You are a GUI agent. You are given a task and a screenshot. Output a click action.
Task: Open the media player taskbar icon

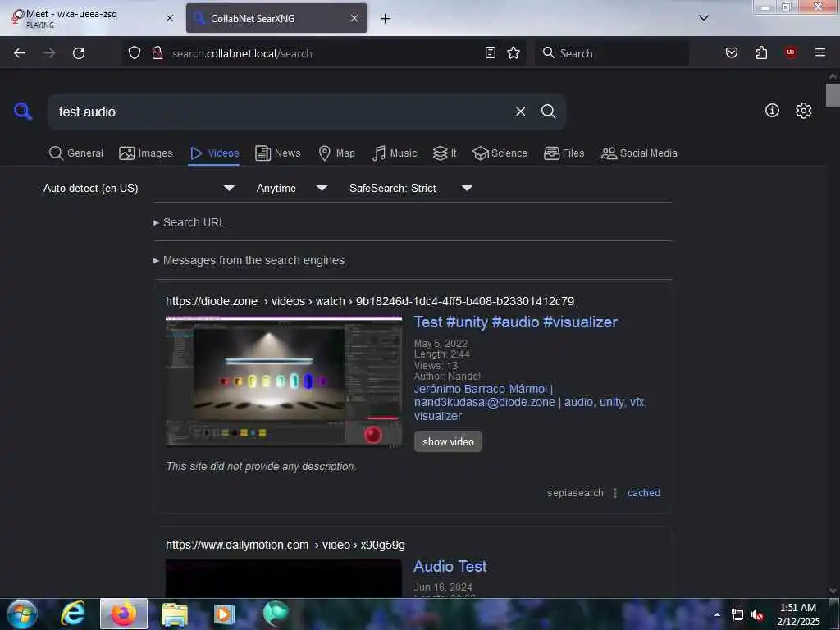[x=225, y=614]
